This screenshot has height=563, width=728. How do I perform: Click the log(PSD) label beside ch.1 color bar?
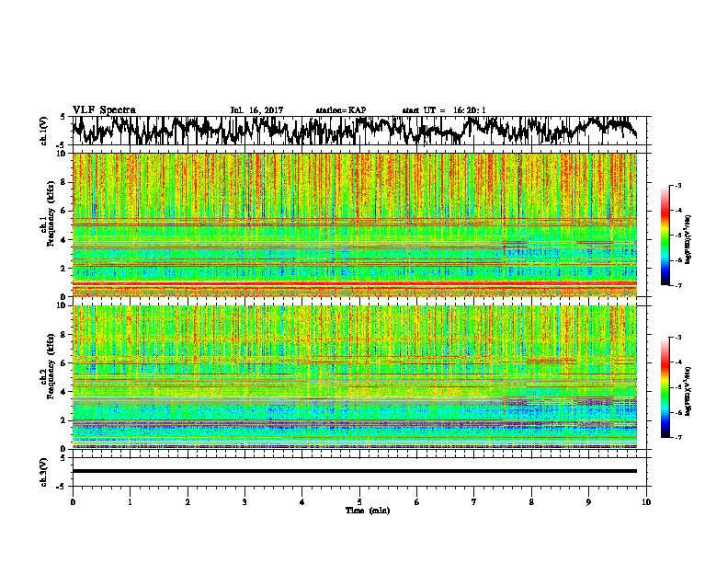[x=688, y=240]
